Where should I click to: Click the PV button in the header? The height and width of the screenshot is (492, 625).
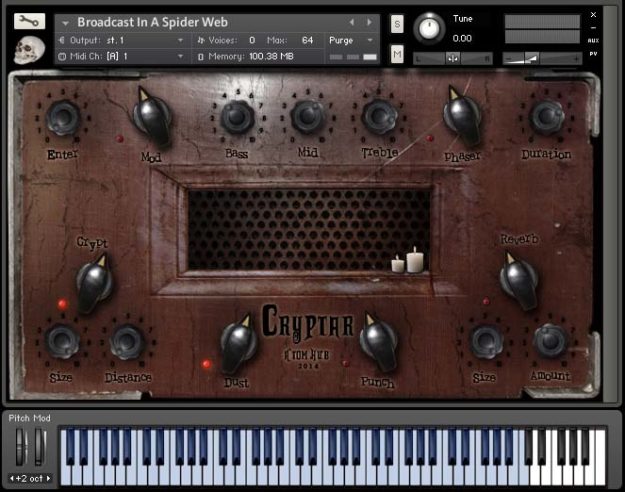tap(593, 54)
